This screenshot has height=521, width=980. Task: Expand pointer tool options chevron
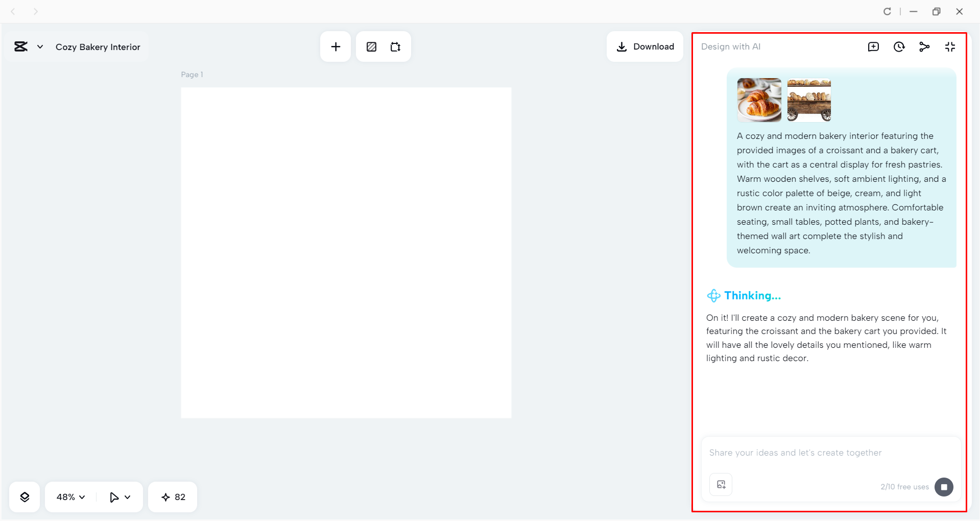pos(128,497)
